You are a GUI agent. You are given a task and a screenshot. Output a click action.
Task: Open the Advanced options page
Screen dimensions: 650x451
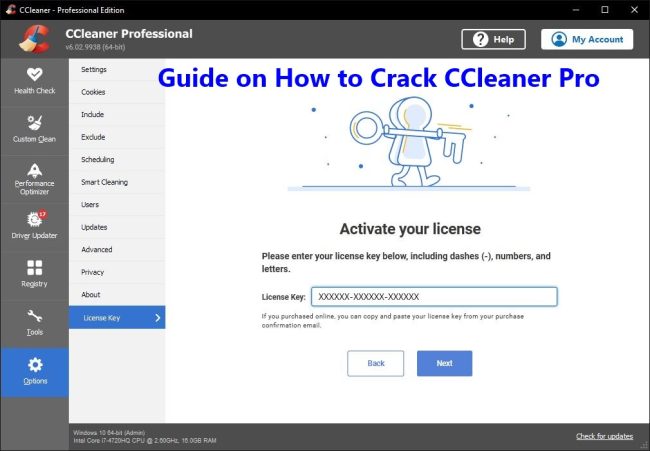point(117,250)
